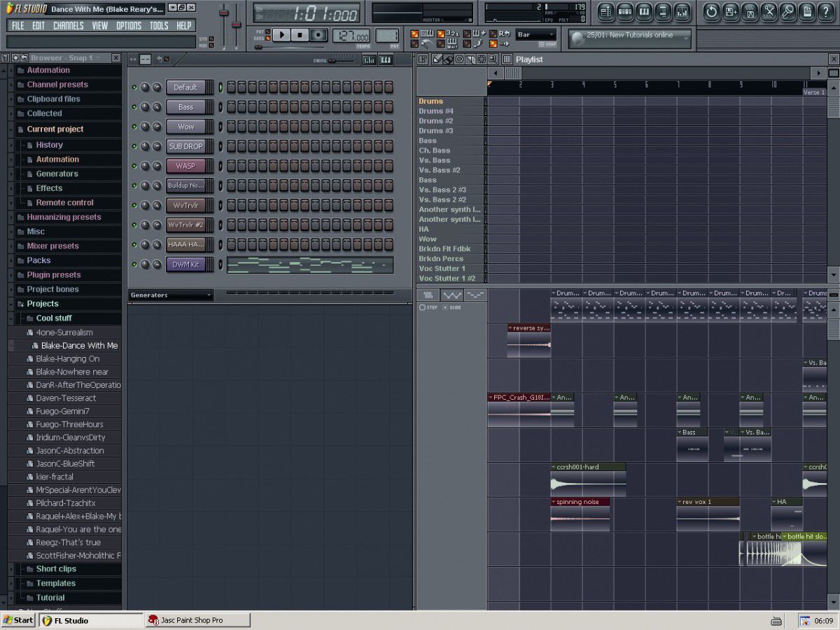Viewport: 840px width, 630px height.
Task: Open the Blake-Hanging On project
Action: pos(67,359)
